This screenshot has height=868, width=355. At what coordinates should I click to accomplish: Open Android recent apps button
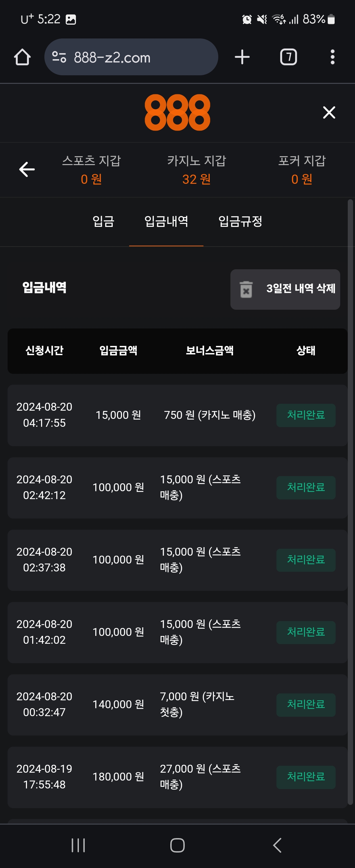tap(78, 845)
